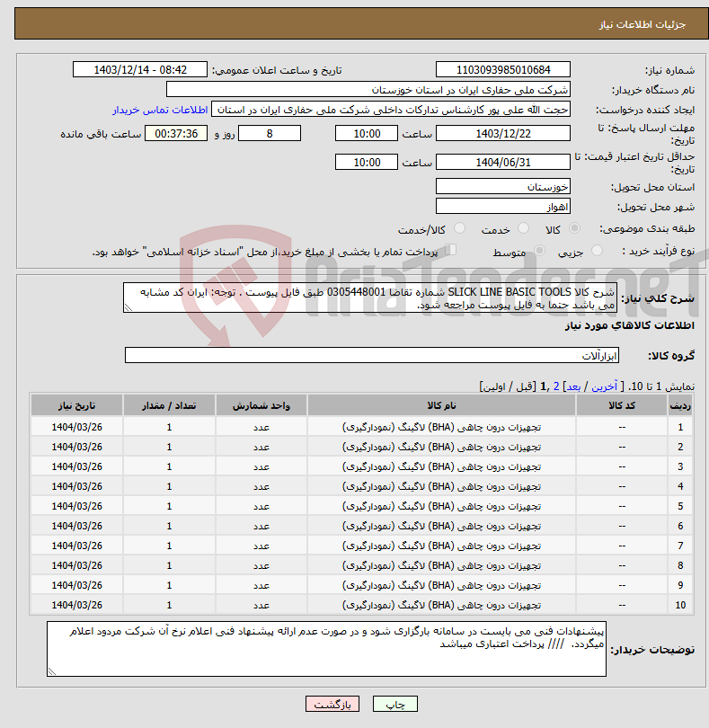Click the item name in row 3

[441, 466]
